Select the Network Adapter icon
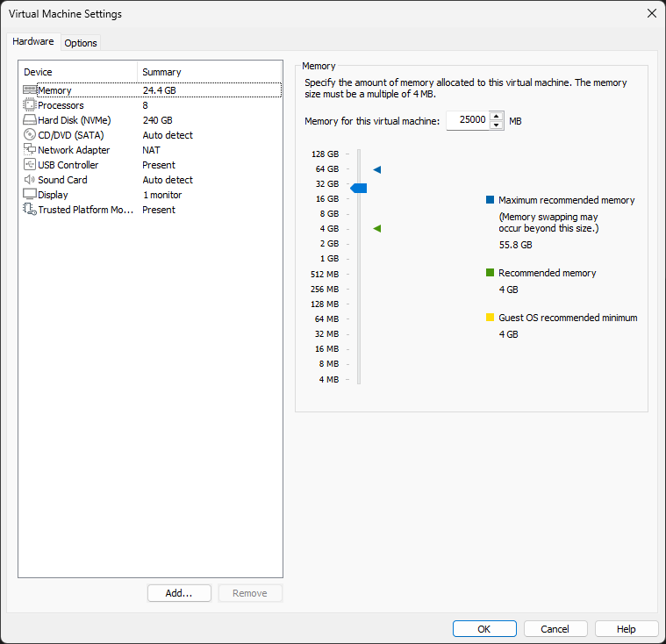666x644 pixels. tap(29, 149)
